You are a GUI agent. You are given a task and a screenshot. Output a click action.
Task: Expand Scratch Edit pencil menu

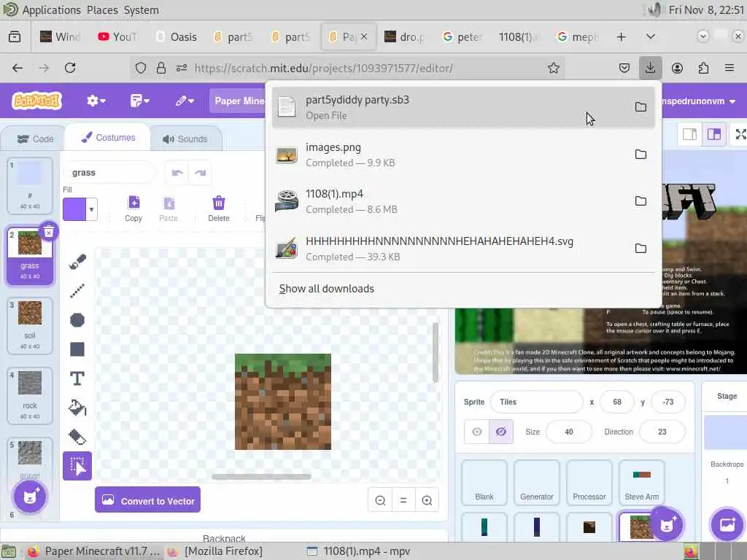pyautogui.click(x=185, y=101)
